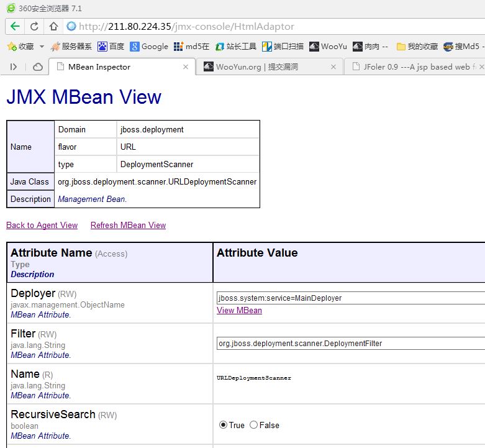Open the md5在 bookmark
This screenshot has width=485, height=448.
[x=191, y=47]
